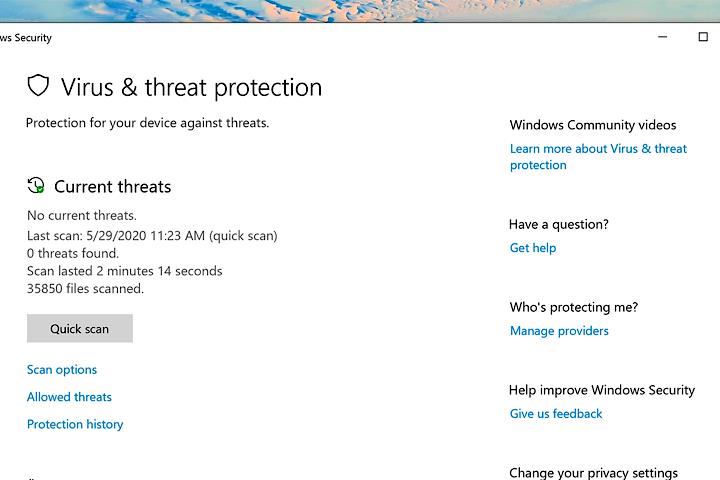The height and width of the screenshot is (480, 720).
Task: Maximize the Windows Security window
Action: [703, 37]
